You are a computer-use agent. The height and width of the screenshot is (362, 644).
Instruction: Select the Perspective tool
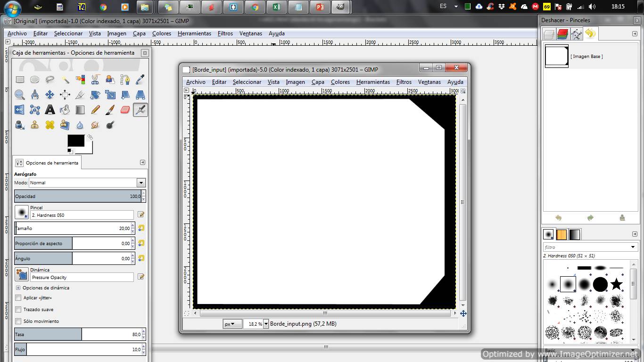tap(140, 95)
